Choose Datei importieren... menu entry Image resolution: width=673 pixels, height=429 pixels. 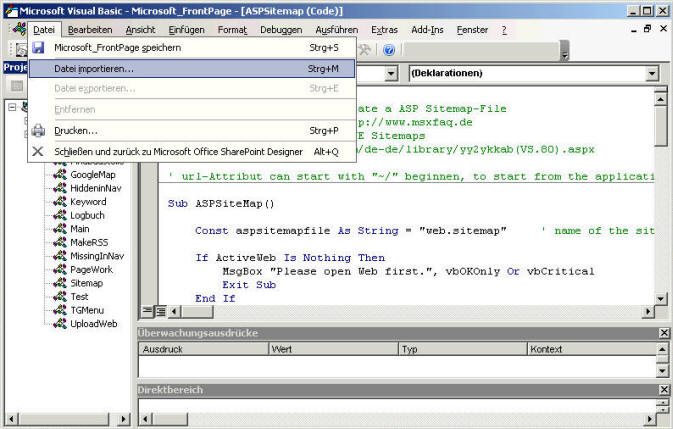click(192, 69)
